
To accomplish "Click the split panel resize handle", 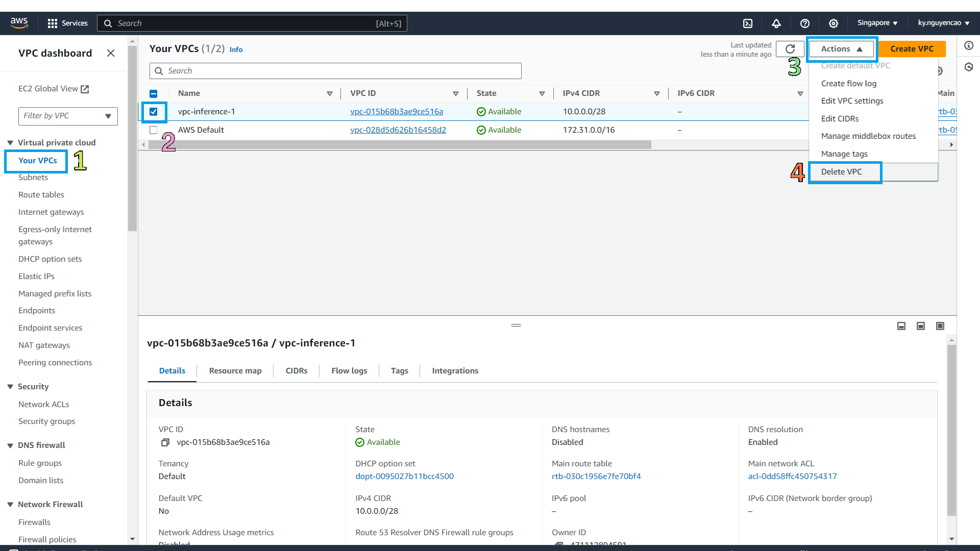I will pyautogui.click(x=516, y=325).
